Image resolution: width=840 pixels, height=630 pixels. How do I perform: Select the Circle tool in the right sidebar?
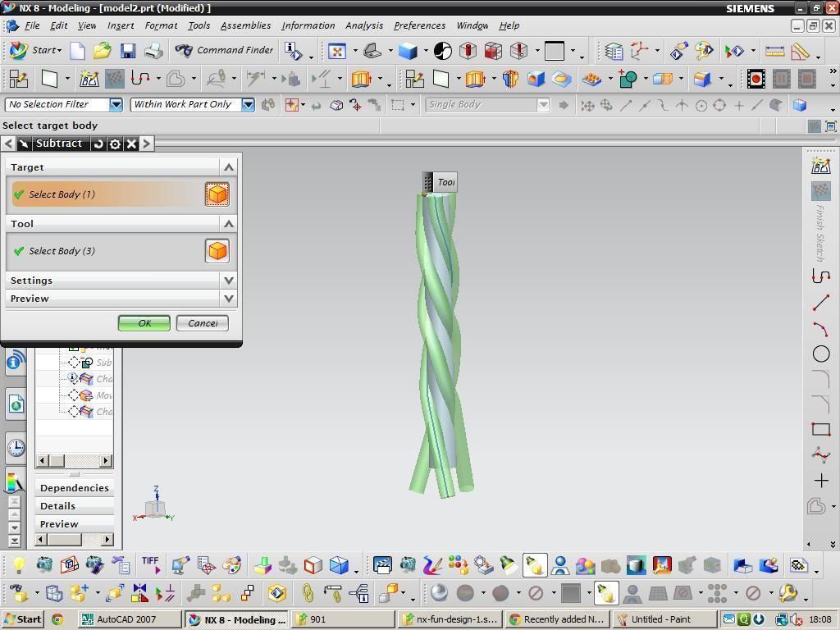click(x=821, y=354)
